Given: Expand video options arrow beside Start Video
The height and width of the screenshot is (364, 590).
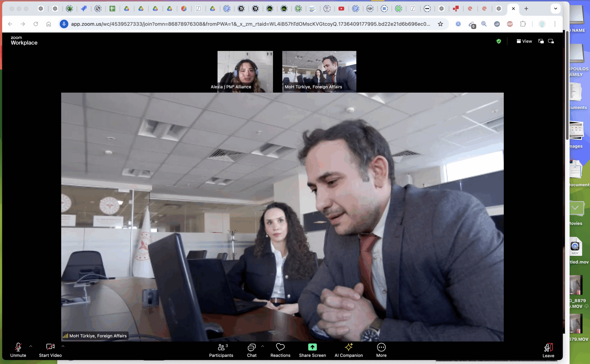Looking at the screenshot, I should click(63, 346).
